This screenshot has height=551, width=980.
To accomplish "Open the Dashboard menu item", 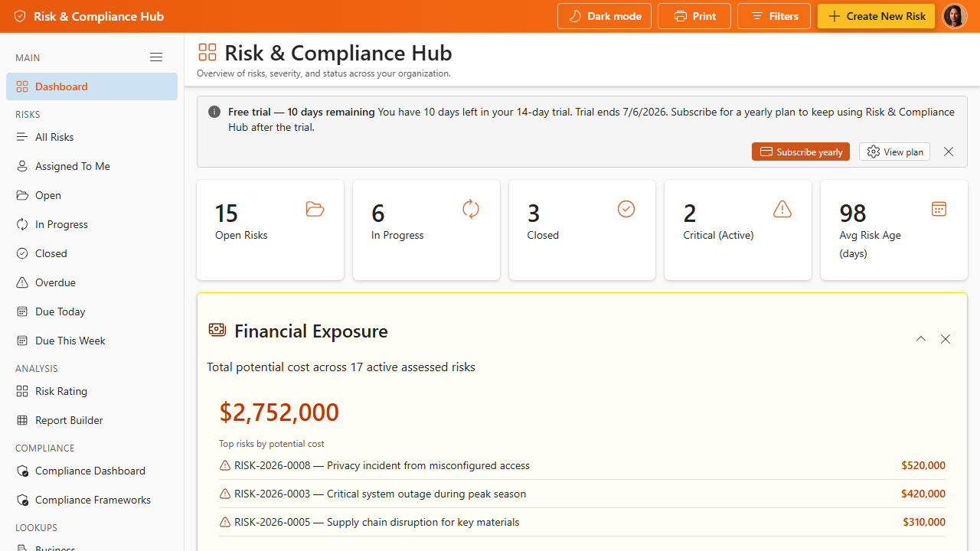I will [92, 86].
